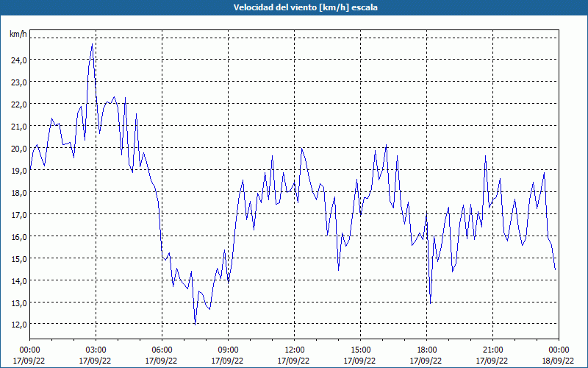Click the 'Velocidad del viento [km/h] escala' title
The image size is (588, 368).
305,7
